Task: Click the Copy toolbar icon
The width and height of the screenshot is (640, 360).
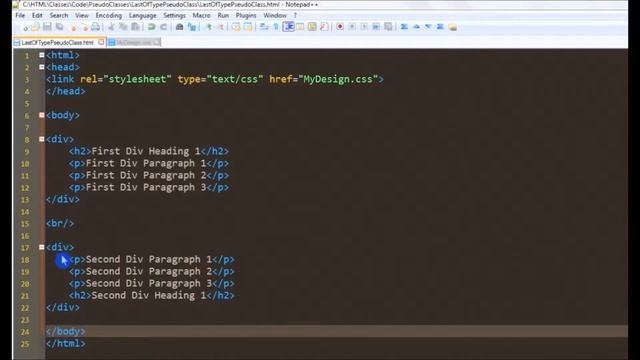Action: [x=123, y=27]
